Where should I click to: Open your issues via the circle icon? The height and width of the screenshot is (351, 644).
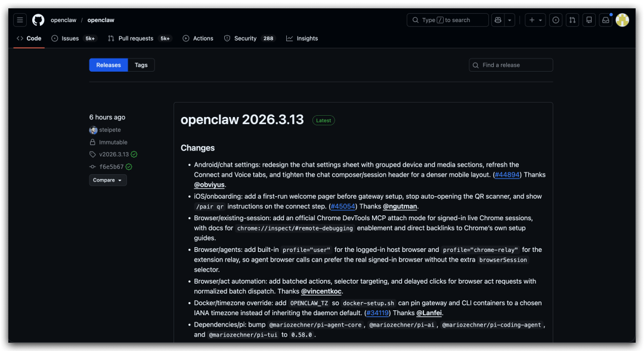tap(555, 20)
